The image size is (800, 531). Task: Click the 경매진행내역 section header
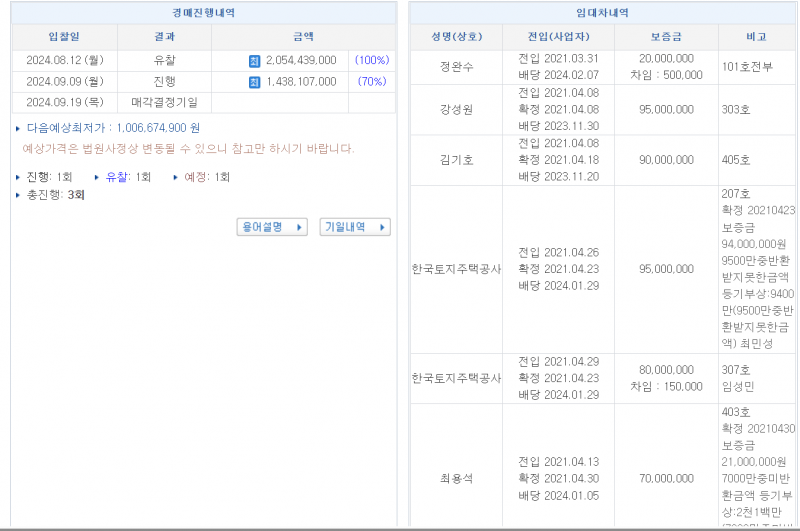pyautogui.click(x=204, y=13)
